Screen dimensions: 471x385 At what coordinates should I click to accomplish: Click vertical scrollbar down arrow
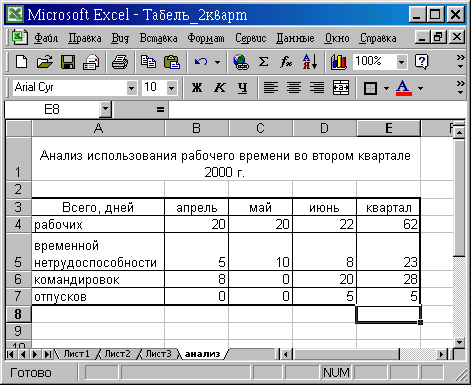click(460, 342)
